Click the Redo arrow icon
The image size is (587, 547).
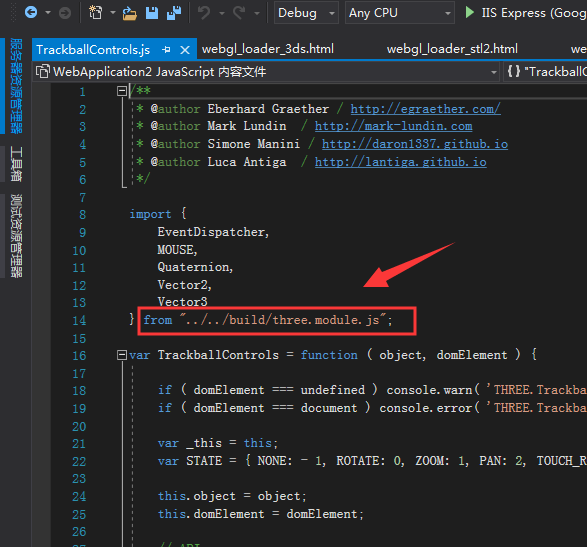click(x=239, y=13)
